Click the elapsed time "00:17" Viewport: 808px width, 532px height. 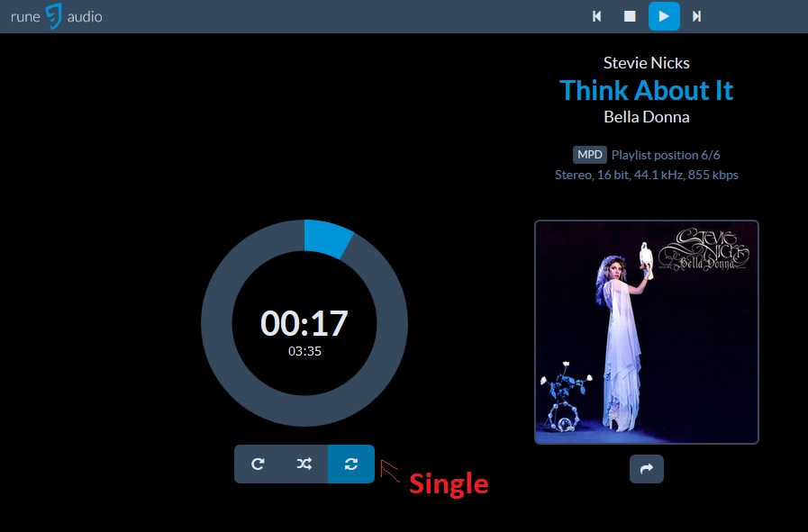(304, 323)
